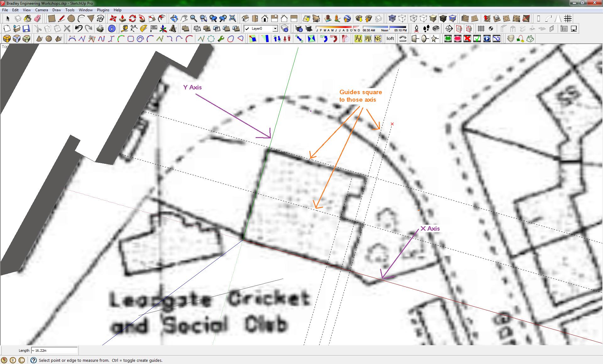Image resolution: width=603 pixels, height=364 pixels.
Task: Open the Window menu
Action: (x=85, y=10)
